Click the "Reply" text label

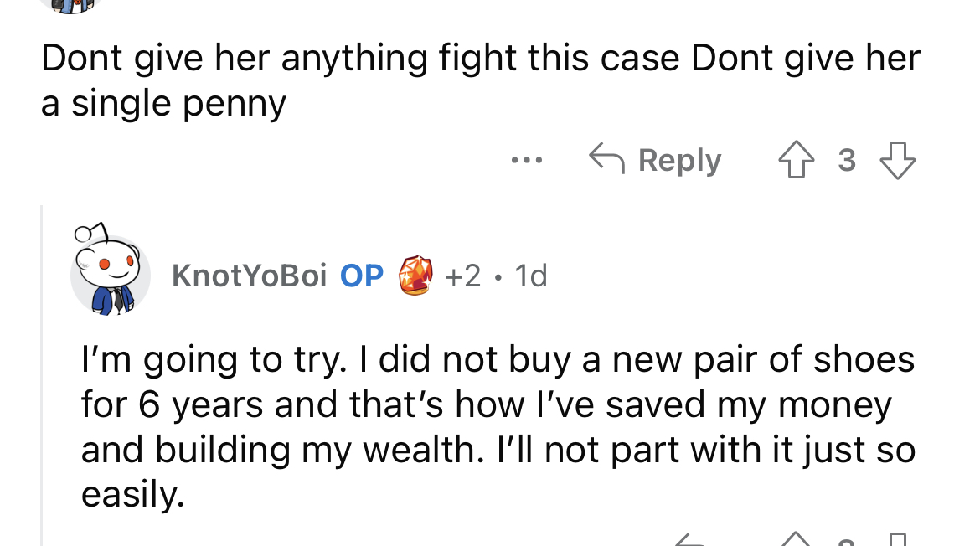tap(679, 160)
